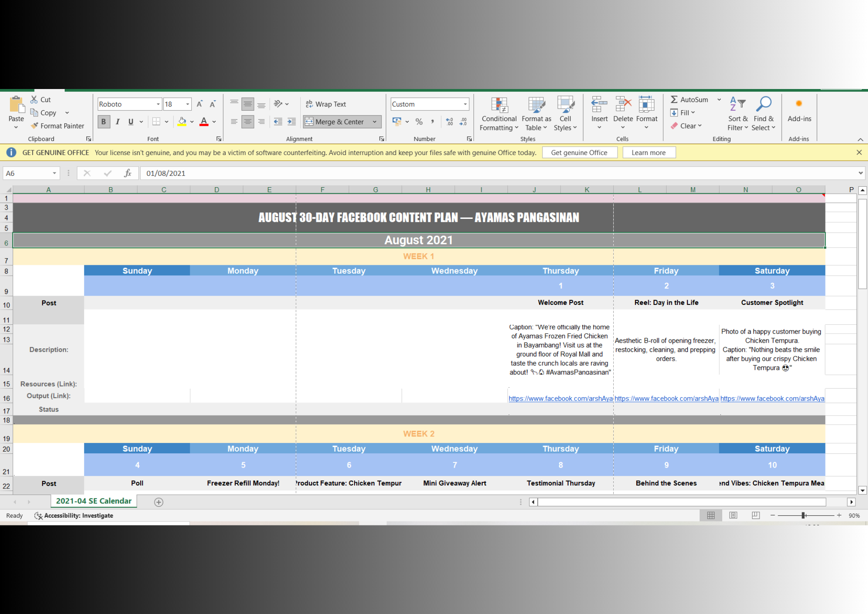
Task: Open Saturday Customer Spotlight Facebook link
Action: pyautogui.click(x=772, y=399)
